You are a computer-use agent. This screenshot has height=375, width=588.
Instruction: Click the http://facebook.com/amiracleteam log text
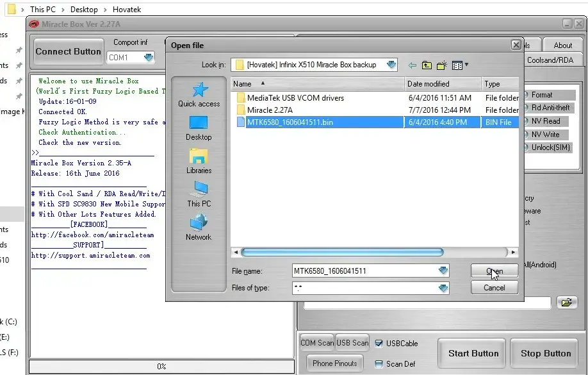tap(93, 235)
